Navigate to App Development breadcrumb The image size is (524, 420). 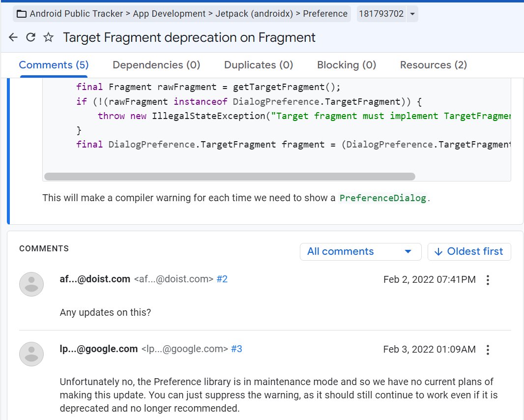[x=169, y=14]
